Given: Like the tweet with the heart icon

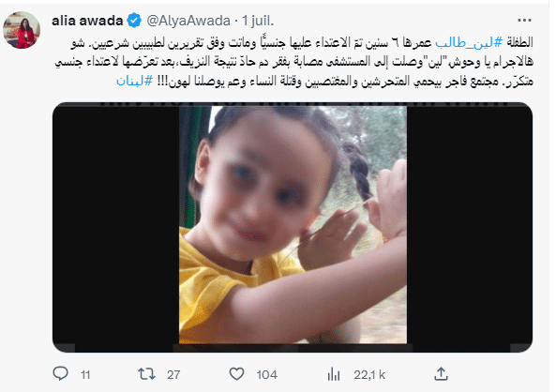Looking at the screenshot, I should 236,374.
